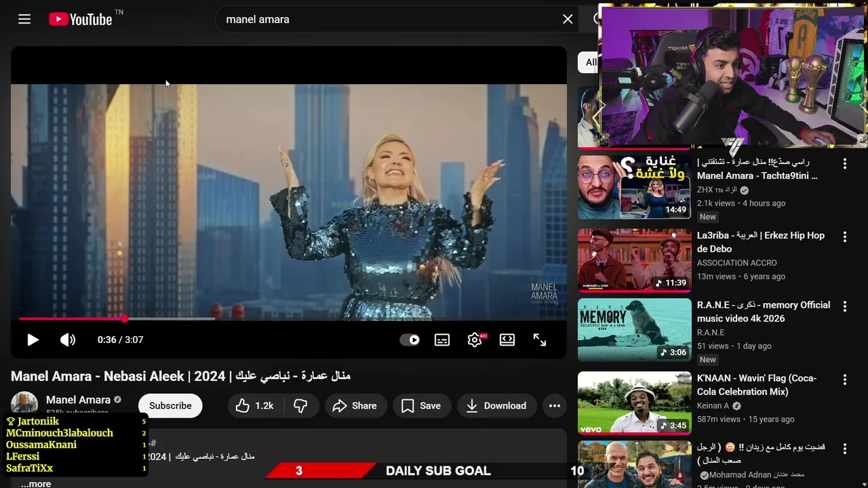Download the video
Screen dimensions: 868x488
(497, 405)
